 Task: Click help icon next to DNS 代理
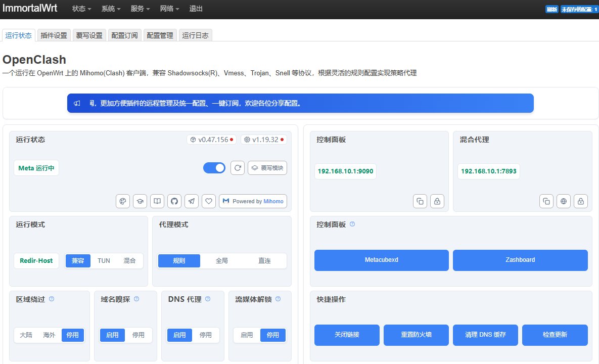[x=208, y=299]
